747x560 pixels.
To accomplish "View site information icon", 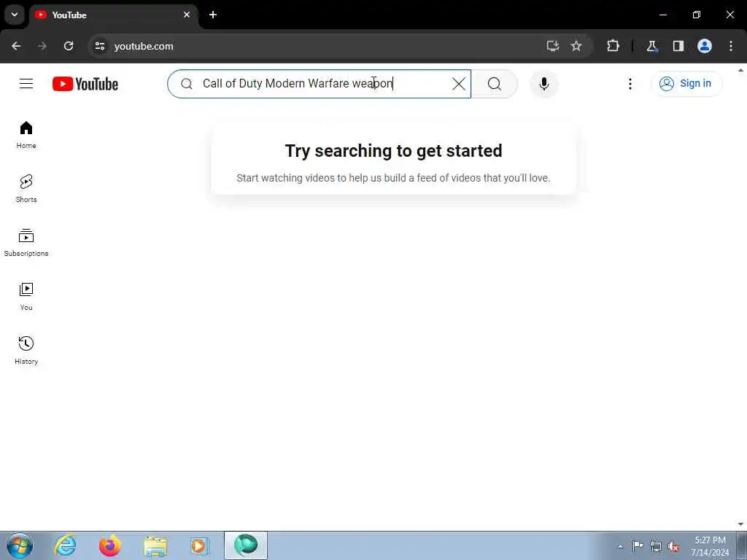I will tap(99, 46).
